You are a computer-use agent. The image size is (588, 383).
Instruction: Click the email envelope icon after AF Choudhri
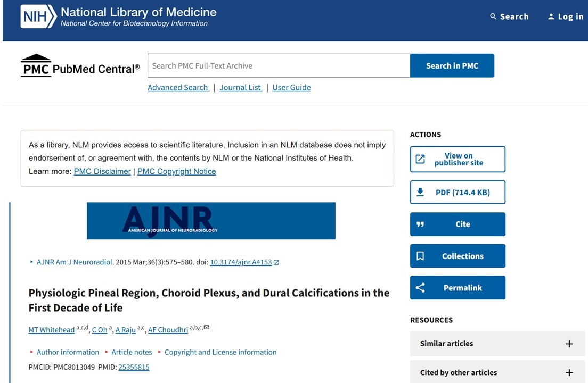coord(207,328)
